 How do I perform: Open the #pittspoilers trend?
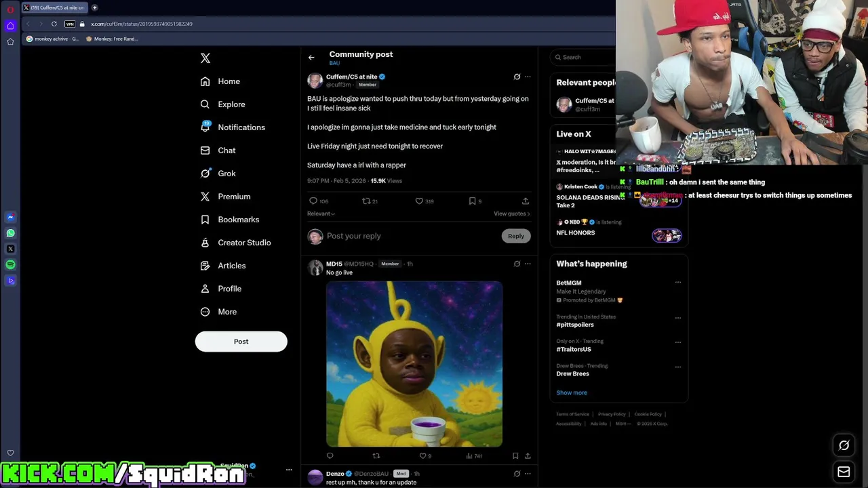575,325
